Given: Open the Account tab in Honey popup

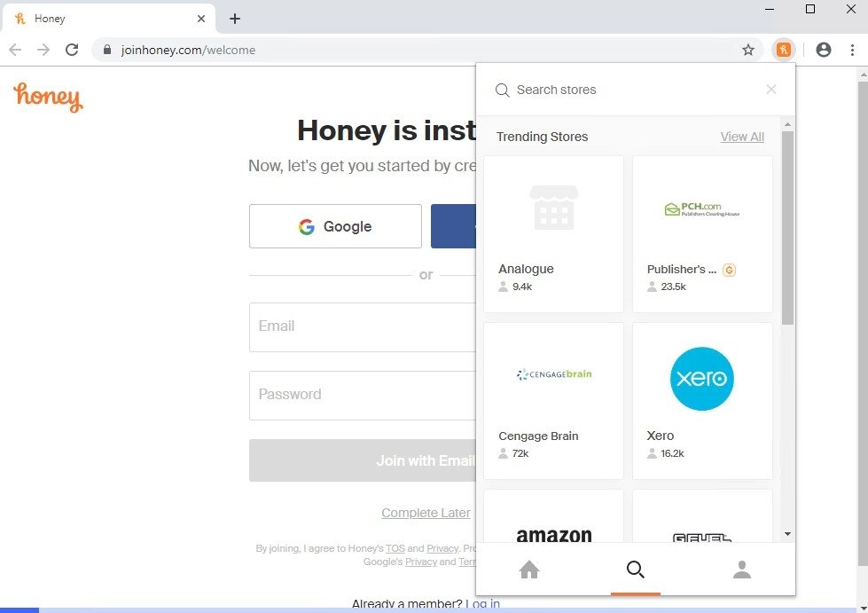Looking at the screenshot, I should coord(742,570).
